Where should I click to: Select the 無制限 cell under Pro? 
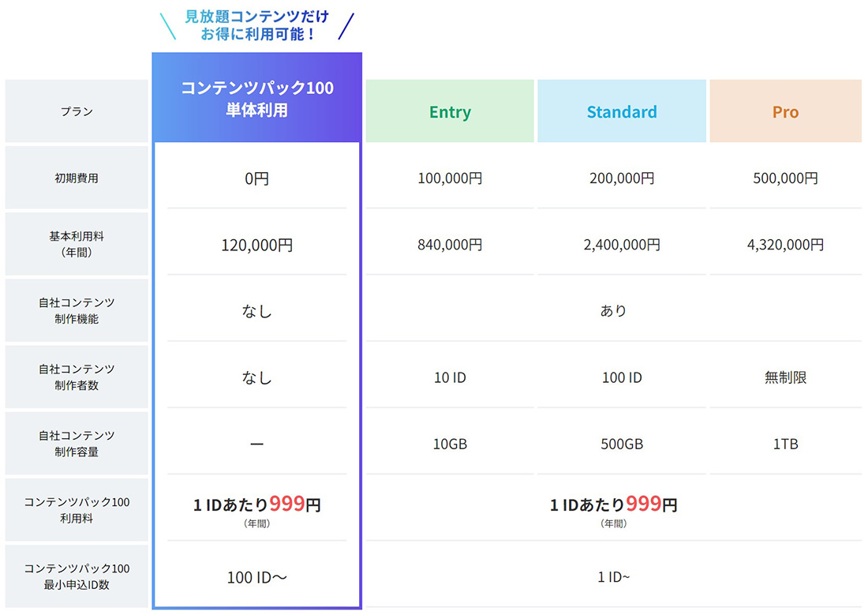(785, 377)
